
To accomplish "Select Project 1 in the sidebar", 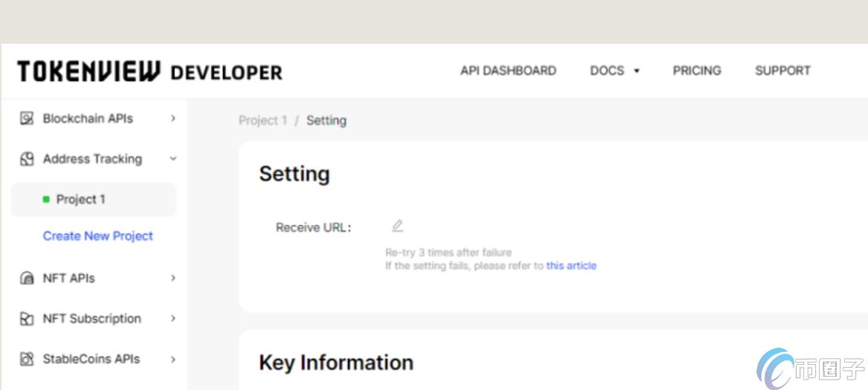I will coord(94,200).
